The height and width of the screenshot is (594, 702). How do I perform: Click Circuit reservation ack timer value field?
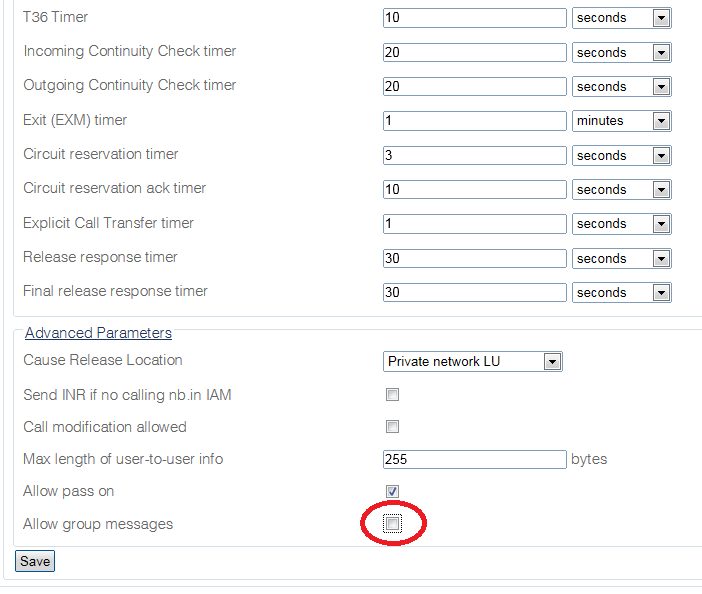click(x=475, y=189)
